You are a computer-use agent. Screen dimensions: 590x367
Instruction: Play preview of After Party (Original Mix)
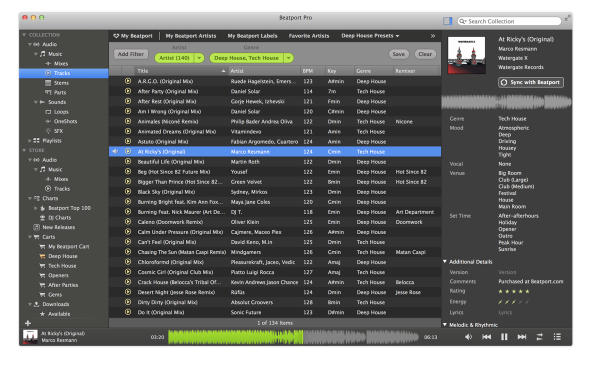click(x=128, y=91)
